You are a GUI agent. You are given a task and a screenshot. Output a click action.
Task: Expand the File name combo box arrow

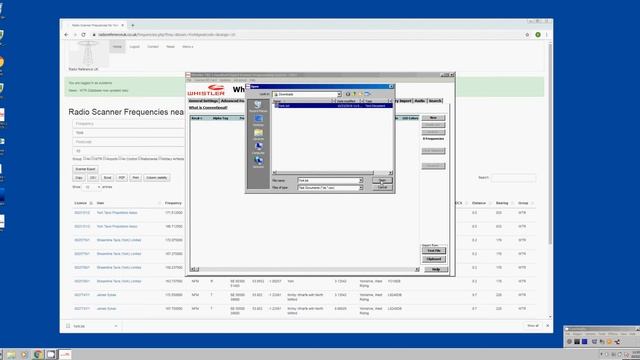(360, 180)
